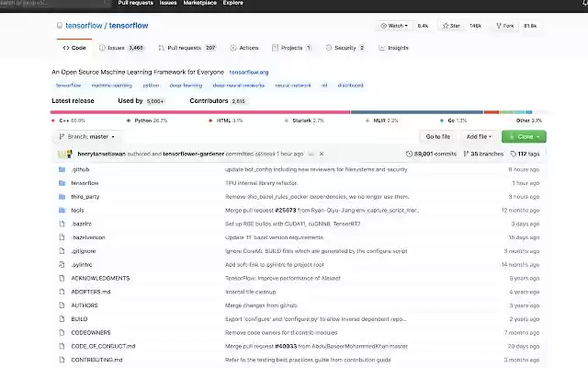588x368 pixels.
Task: Click the third_party folder icon
Action: tap(62, 196)
